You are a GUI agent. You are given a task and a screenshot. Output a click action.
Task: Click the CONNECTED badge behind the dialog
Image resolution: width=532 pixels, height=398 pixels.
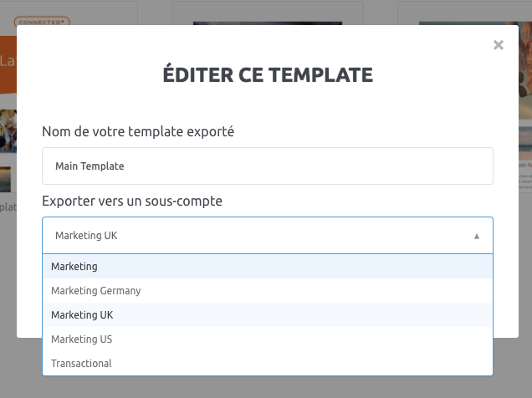click(42, 22)
